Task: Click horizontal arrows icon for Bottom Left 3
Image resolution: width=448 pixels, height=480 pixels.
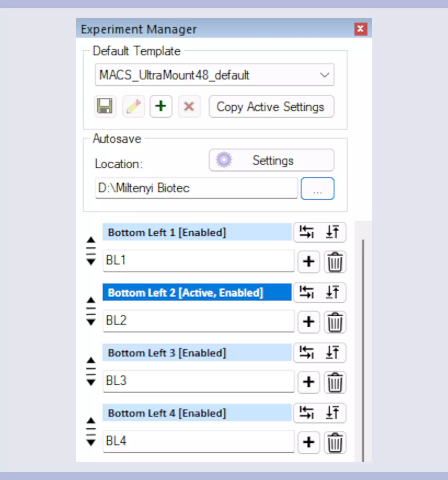Action: (x=307, y=353)
